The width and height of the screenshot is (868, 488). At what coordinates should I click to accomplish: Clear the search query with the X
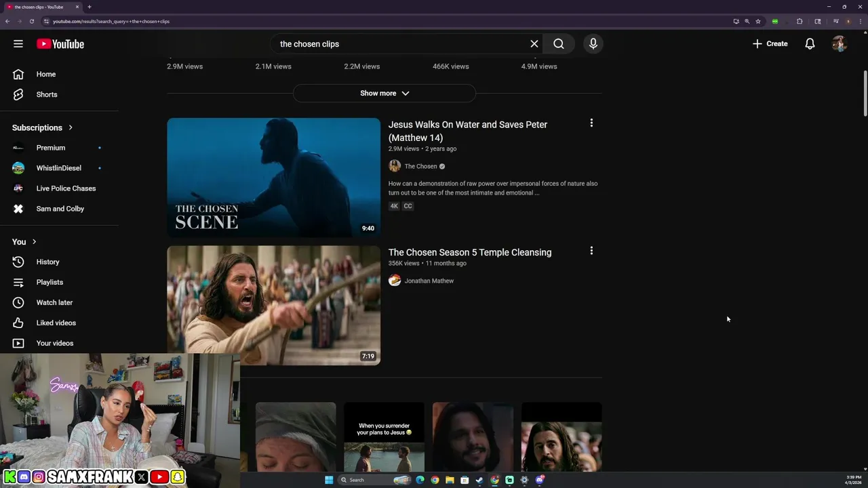click(x=534, y=44)
